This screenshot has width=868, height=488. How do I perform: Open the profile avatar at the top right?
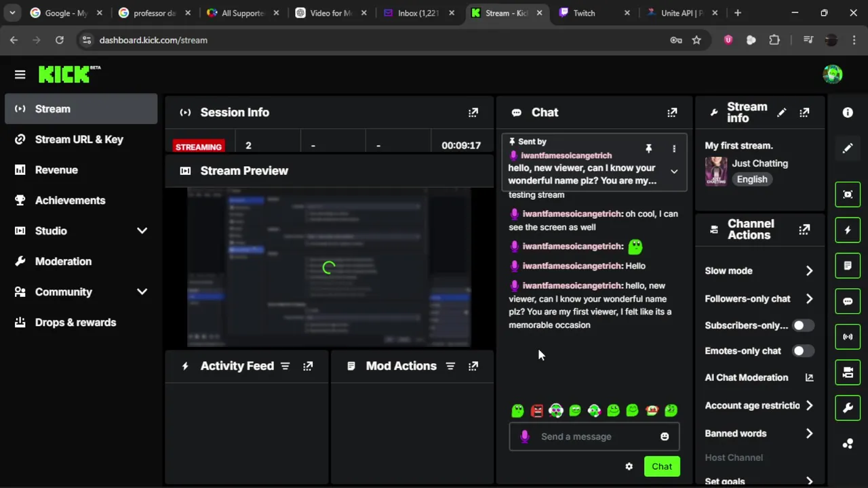[x=833, y=75]
